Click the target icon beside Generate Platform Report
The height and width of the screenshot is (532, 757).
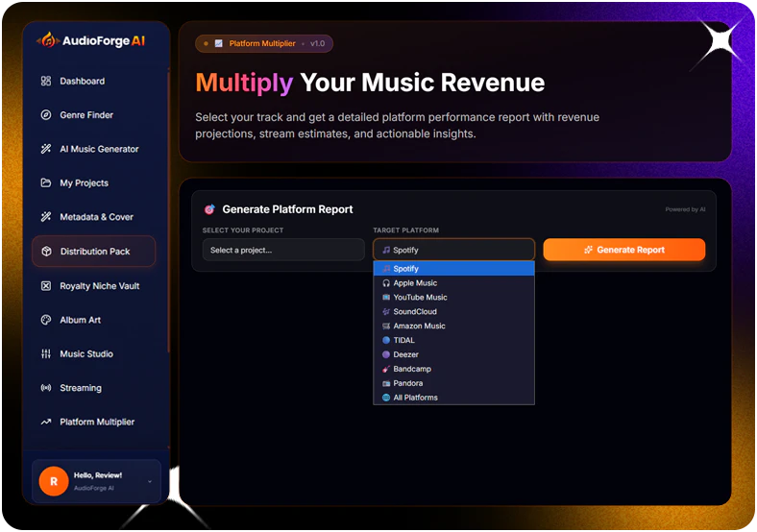point(209,209)
